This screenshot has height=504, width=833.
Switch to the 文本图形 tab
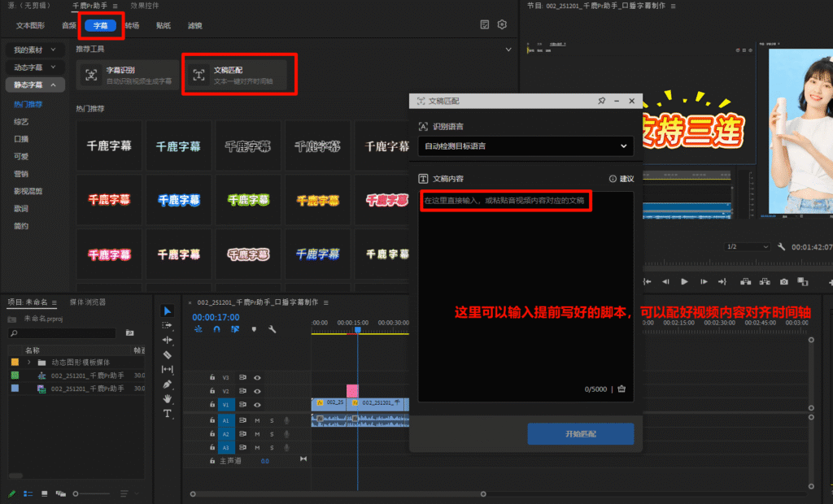point(30,25)
